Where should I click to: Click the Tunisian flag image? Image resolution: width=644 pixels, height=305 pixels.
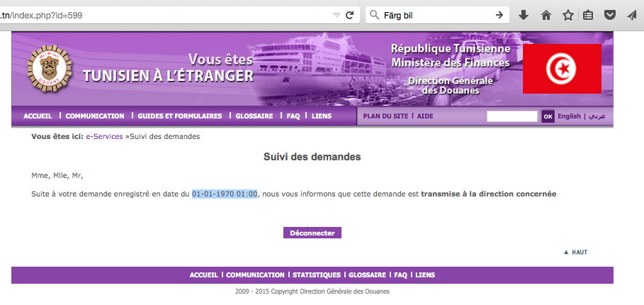click(x=562, y=69)
